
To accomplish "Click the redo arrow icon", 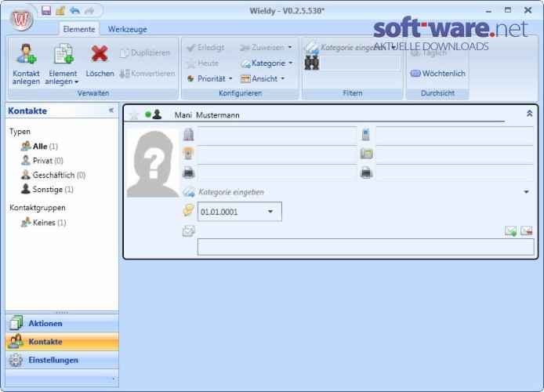I will click(x=89, y=11).
